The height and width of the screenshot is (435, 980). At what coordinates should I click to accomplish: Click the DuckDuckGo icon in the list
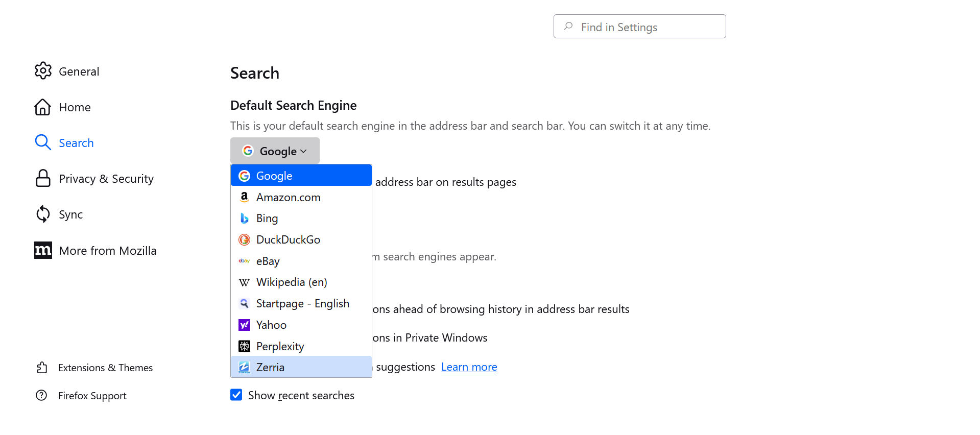click(x=244, y=239)
